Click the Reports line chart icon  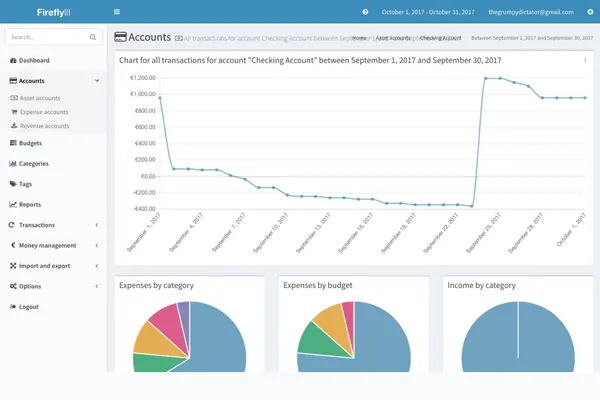[x=12, y=204]
